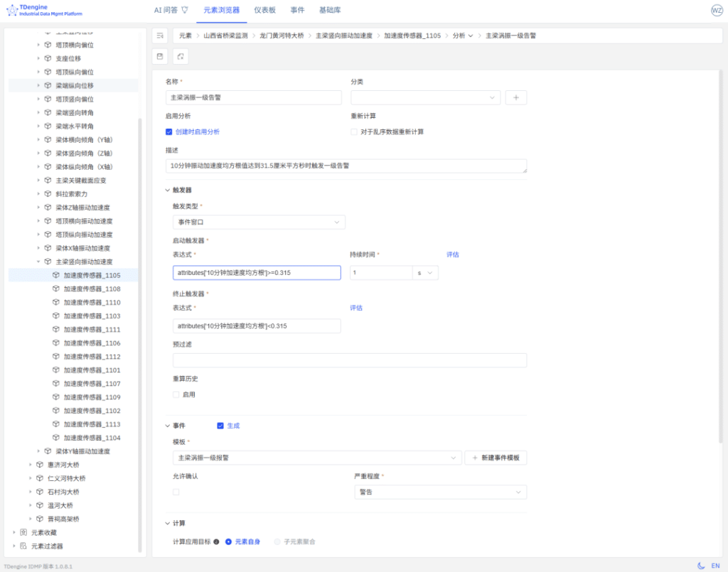728x572 pixels.
Task: Collapse the 事件 section
Action: click(x=168, y=426)
